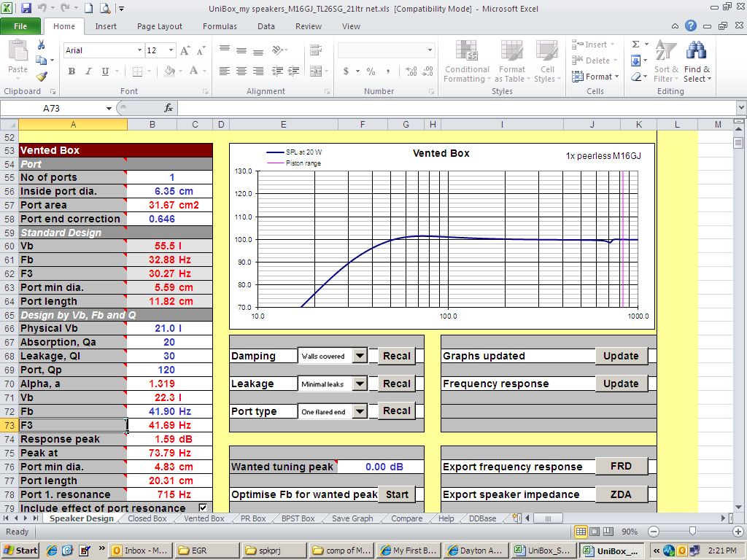747x560 pixels.
Task: Open the spkprj folder taskbar item
Action: tap(274, 551)
